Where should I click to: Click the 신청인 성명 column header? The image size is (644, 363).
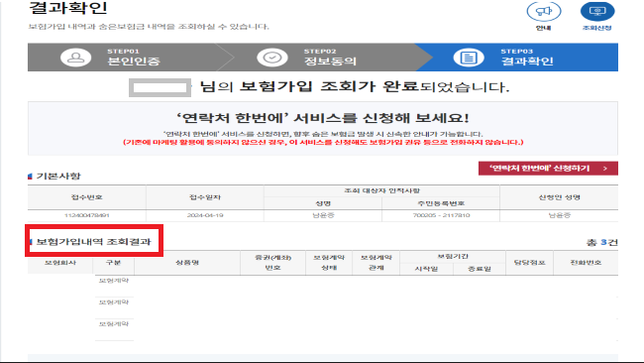pos(559,197)
